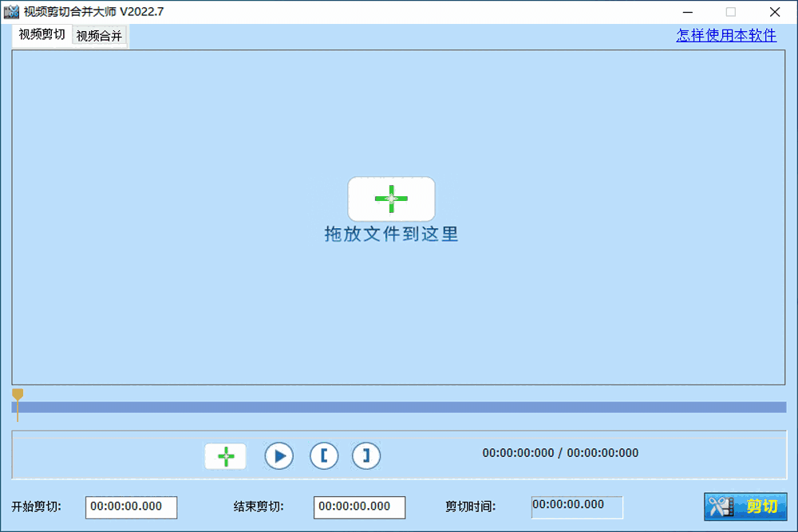Screen dimensions: 798x532
Task: Open the 怎样使用本软件 help link
Action: pyautogui.click(x=725, y=35)
